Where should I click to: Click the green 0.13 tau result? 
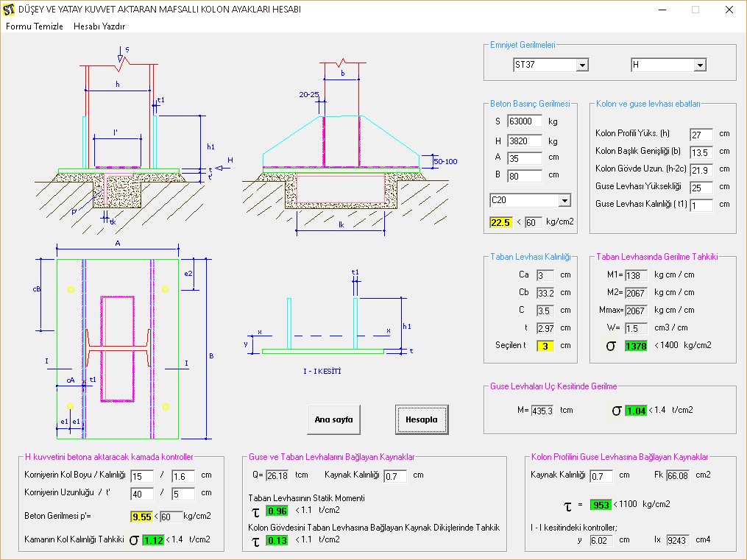click(277, 540)
